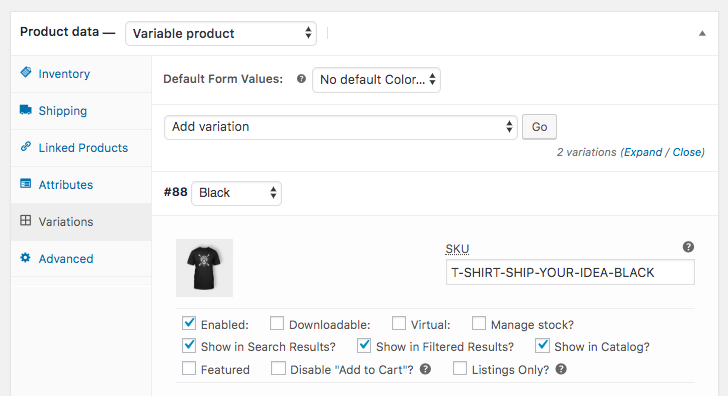Click the #88 variation ID text
Viewport: 728px width, 396px height.
176,192
